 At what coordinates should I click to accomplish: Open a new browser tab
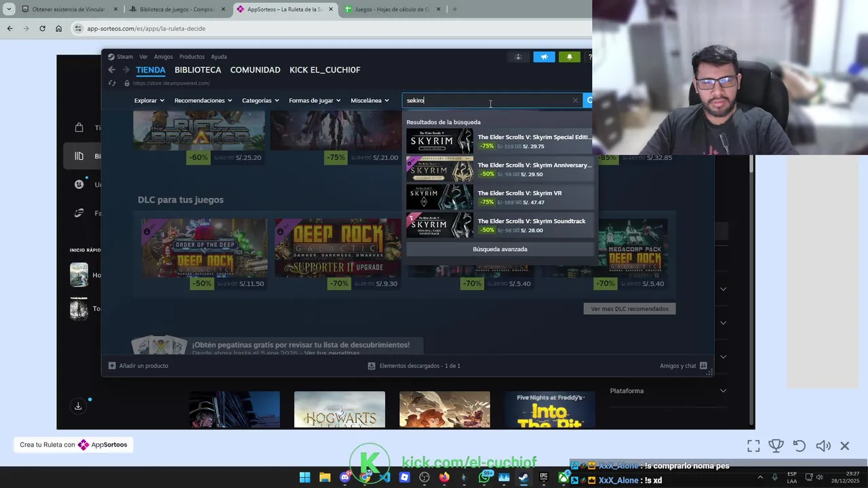coord(454,9)
